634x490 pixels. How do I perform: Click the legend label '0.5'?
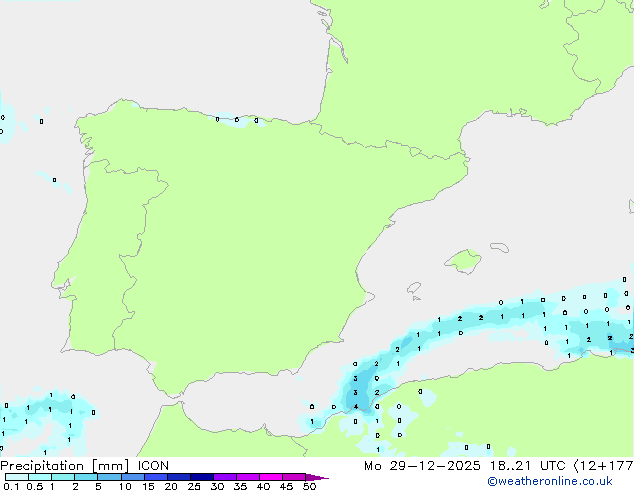[34, 486]
